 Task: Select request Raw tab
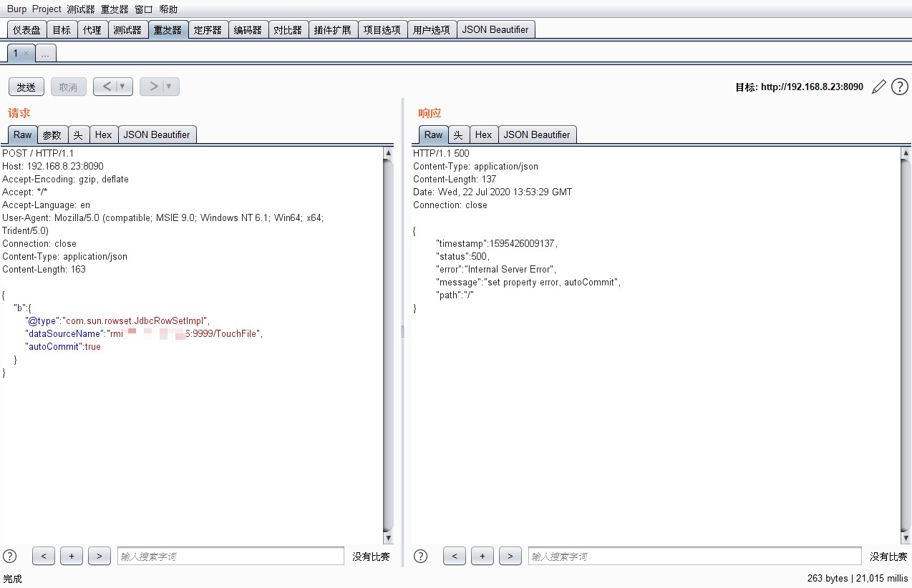click(23, 134)
